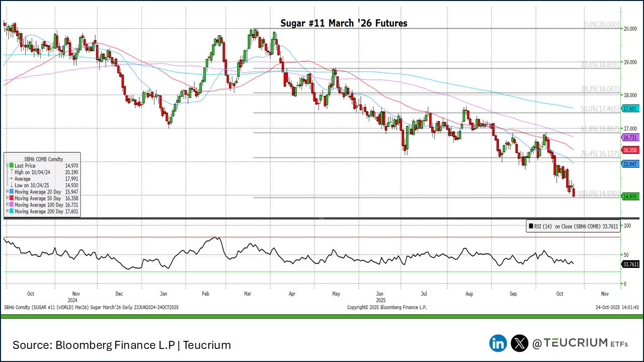Click the blue 20 Day average swatch

[11, 192]
